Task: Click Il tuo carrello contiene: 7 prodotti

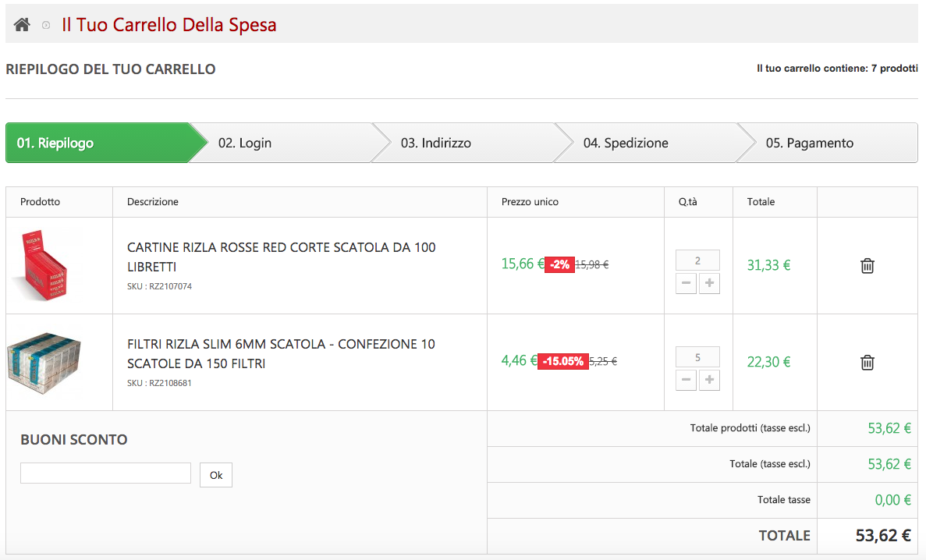Action: click(x=837, y=69)
